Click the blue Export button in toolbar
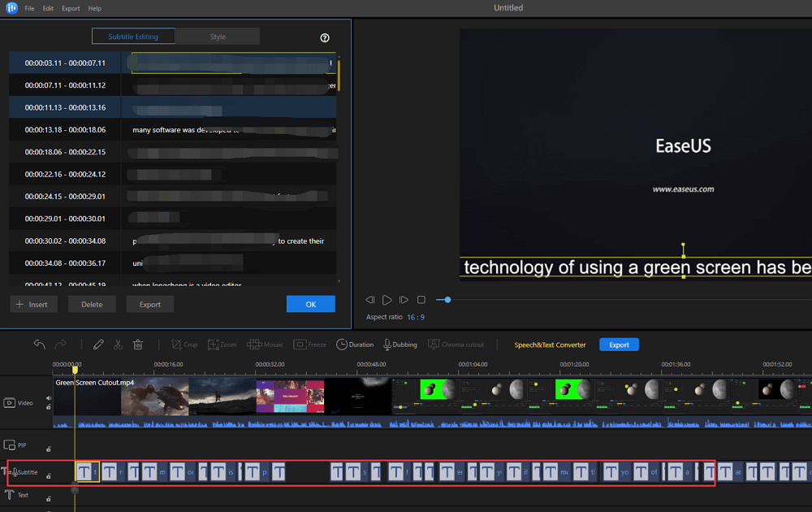This screenshot has width=812, height=512. [x=619, y=345]
